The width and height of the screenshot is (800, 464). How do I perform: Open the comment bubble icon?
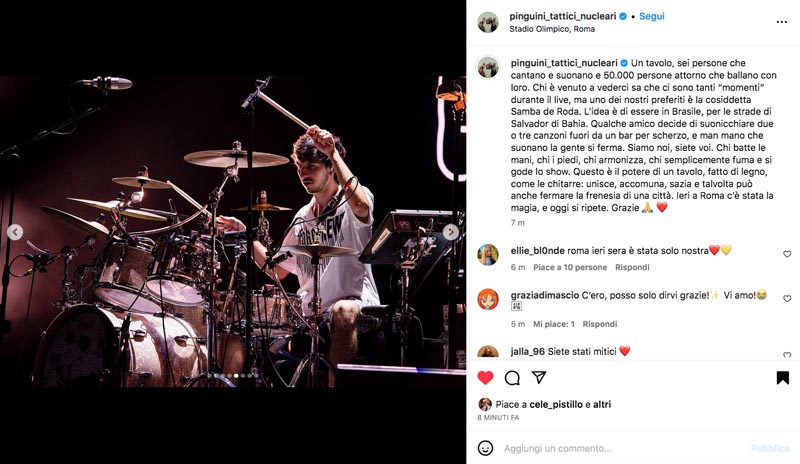click(x=512, y=378)
